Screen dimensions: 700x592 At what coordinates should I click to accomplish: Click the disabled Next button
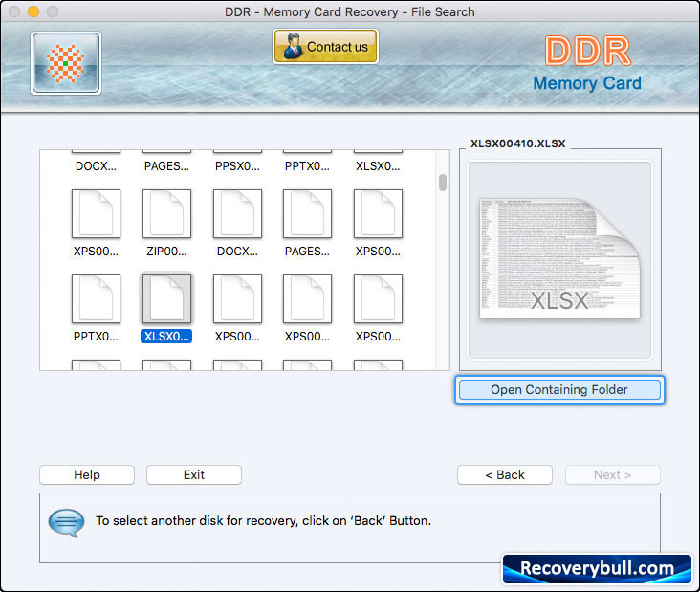point(612,474)
